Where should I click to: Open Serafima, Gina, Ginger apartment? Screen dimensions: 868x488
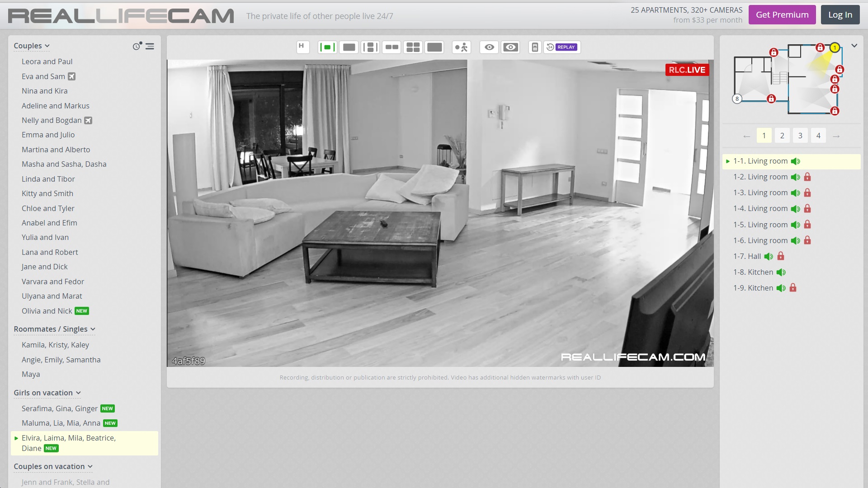[60, 408]
